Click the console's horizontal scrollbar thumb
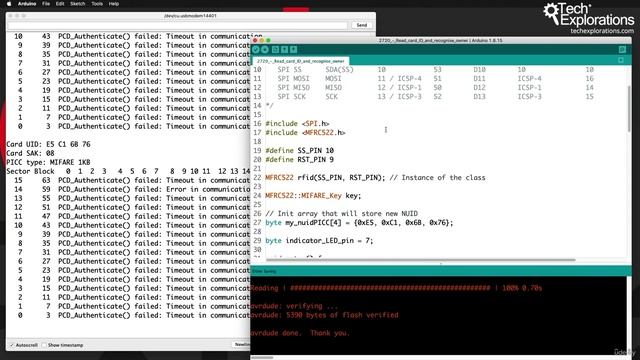This screenshot has height=360, width=640. pyautogui.click(x=262, y=358)
